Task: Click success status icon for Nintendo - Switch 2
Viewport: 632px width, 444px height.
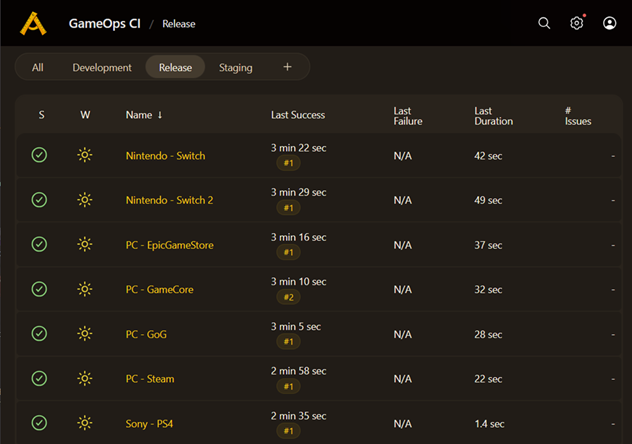Action: click(39, 200)
